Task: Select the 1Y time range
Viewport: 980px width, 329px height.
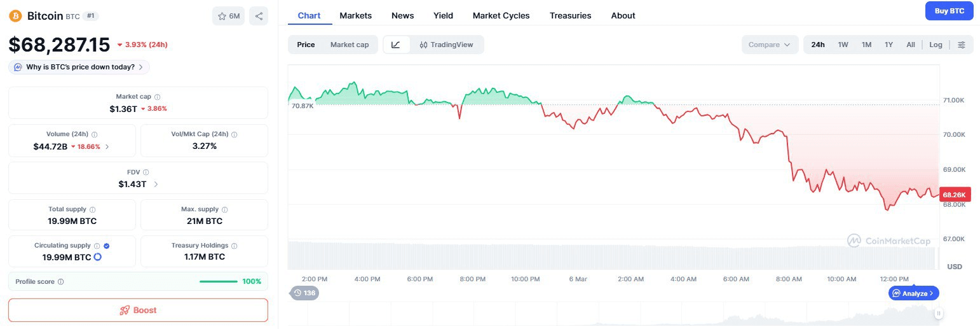Action: pos(888,45)
